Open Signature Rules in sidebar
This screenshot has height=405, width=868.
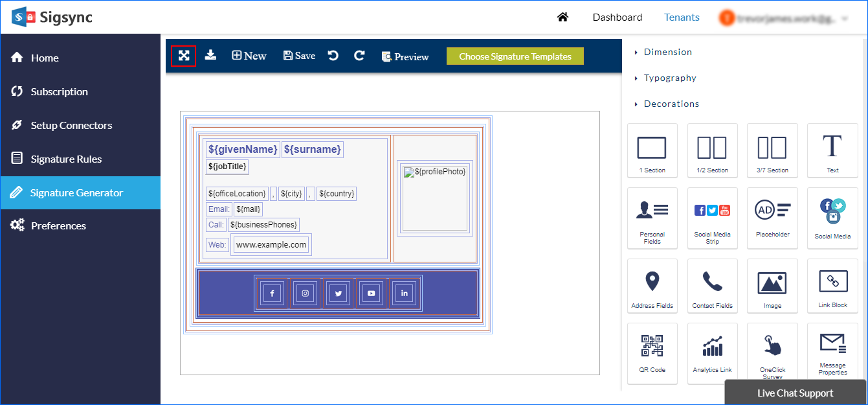[x=66, y=159]
